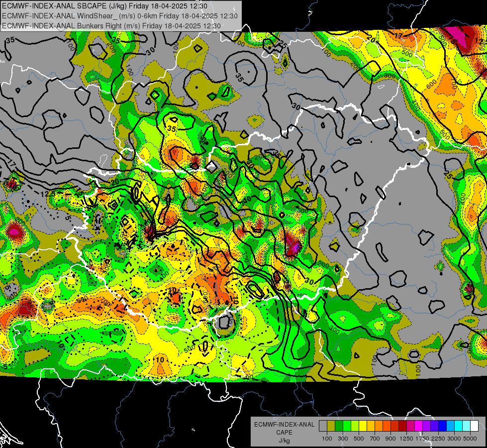The height and width of the screenshot is (448, 487).
Task: Select the olive swatch in CAPE legend
Action: (x=331, y=426)
